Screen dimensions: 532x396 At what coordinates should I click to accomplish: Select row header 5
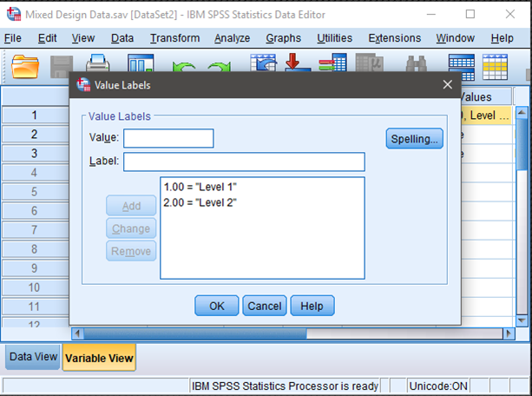(35, 192)
